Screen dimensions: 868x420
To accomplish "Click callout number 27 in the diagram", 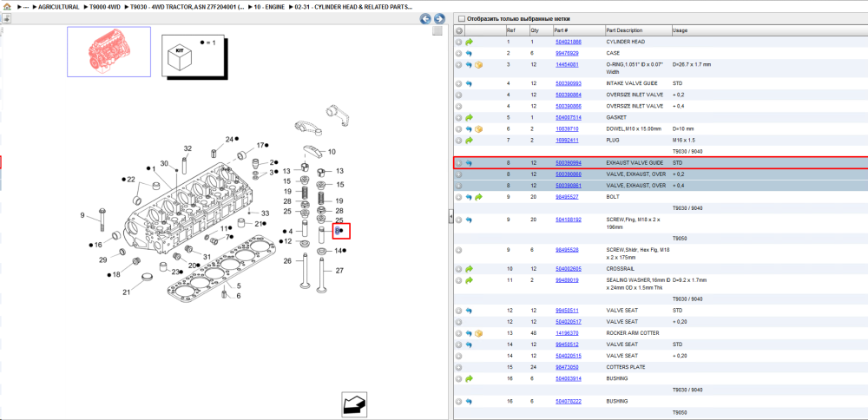I will 340,271.
